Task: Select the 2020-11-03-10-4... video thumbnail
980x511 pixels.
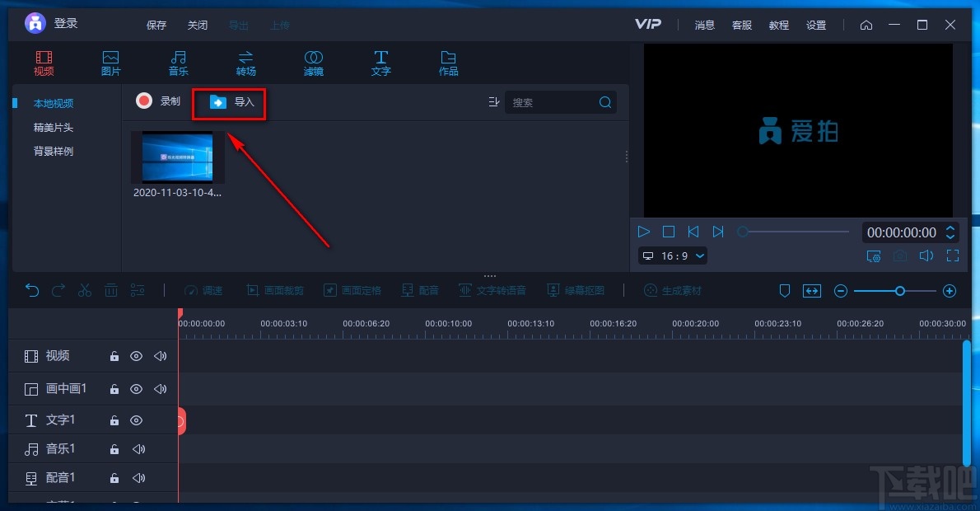Action: click(x=178, y=157)
